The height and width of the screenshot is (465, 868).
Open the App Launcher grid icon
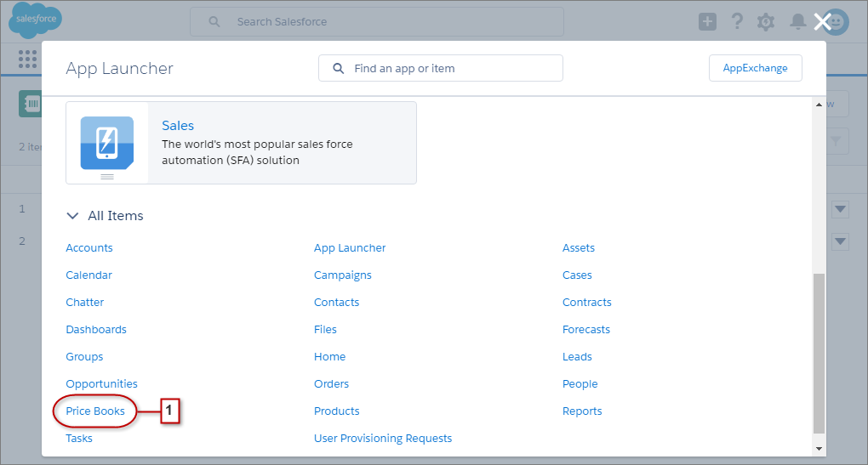click(x=27, y=59)
